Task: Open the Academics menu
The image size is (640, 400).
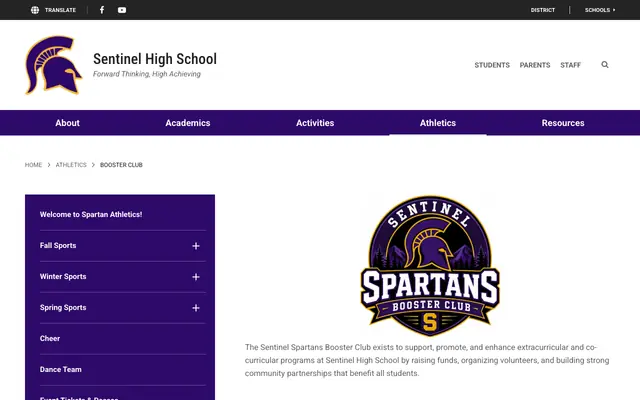Action: pyautogui.click(x=188, y=123)
